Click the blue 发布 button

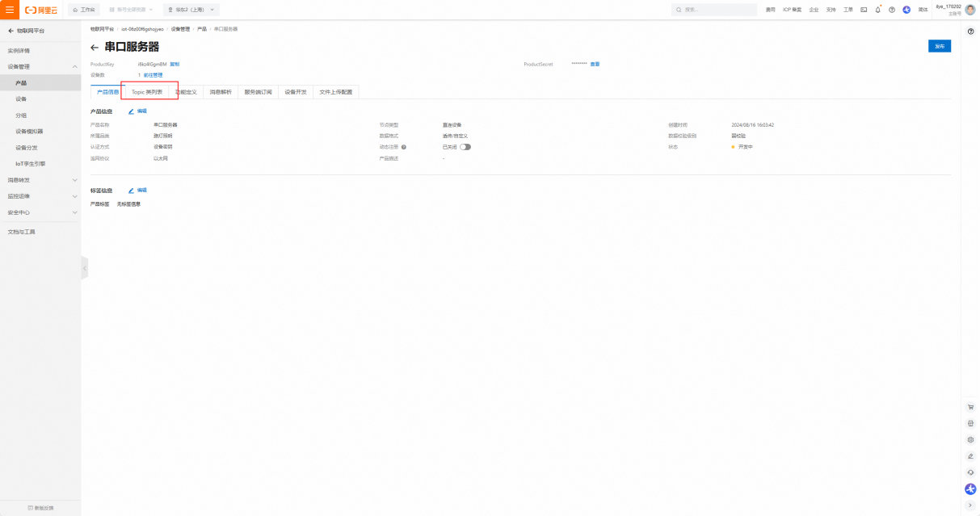939,46
